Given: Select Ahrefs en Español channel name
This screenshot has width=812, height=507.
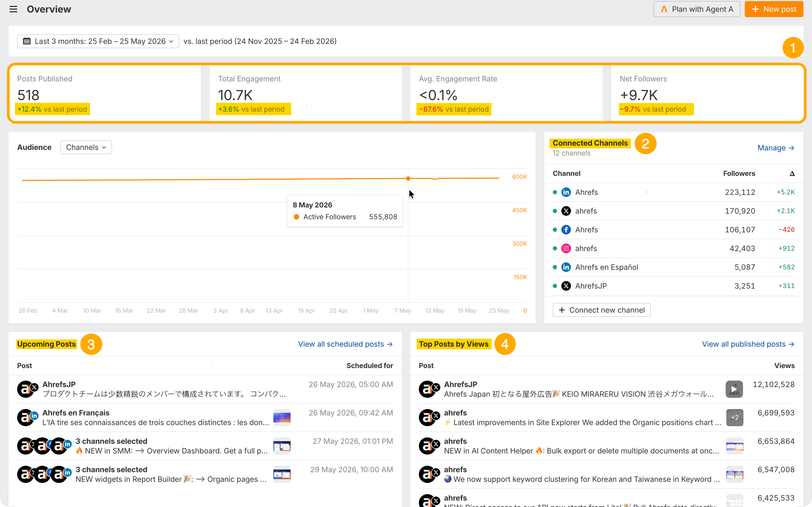Looking at the screenshot, I should click(606, 267).
